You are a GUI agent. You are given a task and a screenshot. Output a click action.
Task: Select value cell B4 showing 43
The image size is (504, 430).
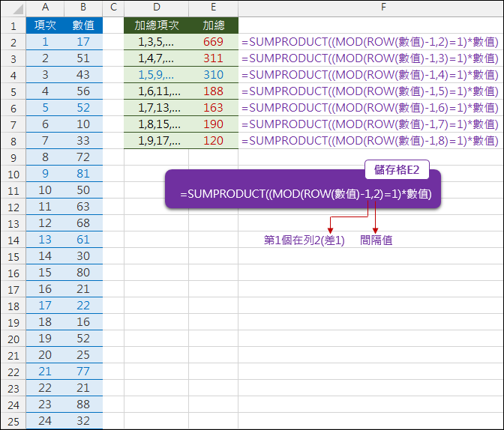[83, 75]
